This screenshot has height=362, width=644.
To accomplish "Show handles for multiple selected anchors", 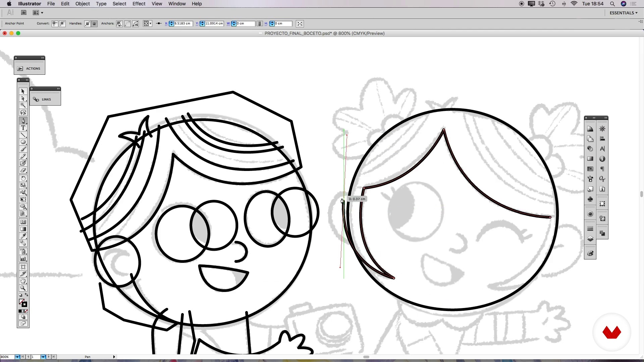I will click(x=87, y=23).
